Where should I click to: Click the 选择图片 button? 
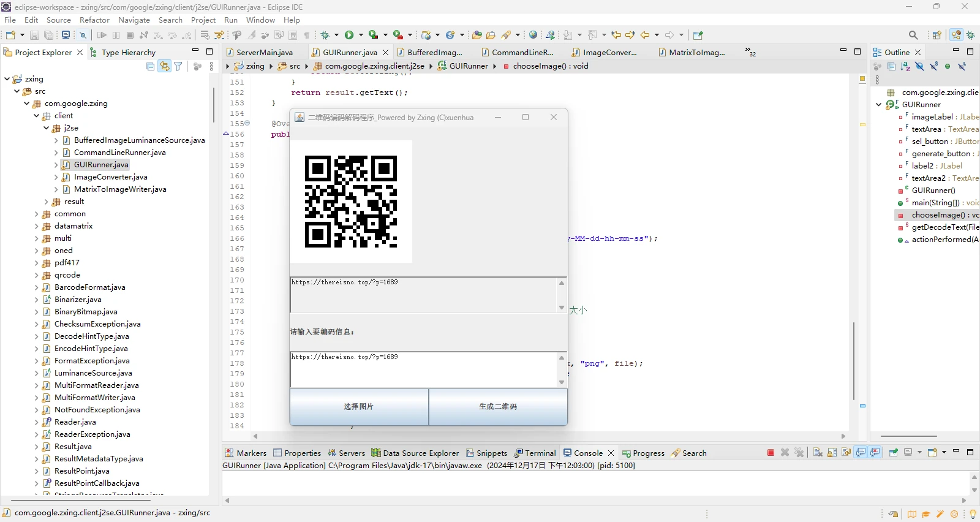[x=359, y=407]
